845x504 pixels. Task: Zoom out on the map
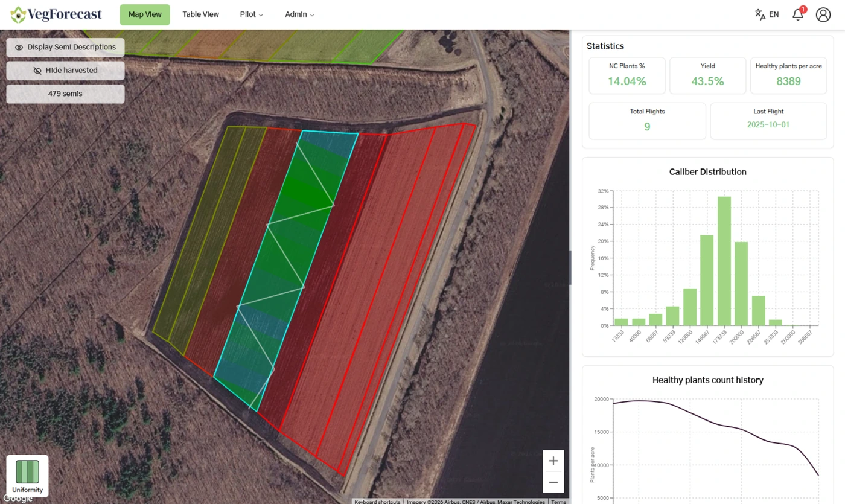pyautogui.click(x=553, y=482)
